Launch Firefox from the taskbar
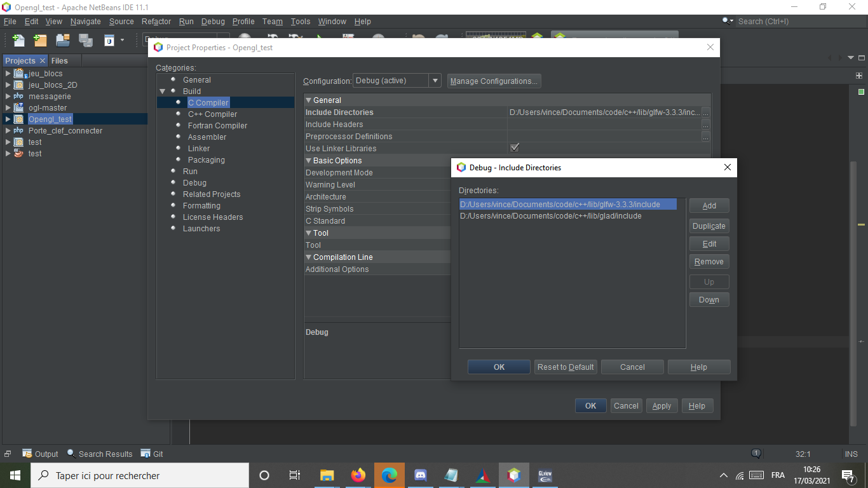The height and width of the screenshot is (488, 868). 358,475
